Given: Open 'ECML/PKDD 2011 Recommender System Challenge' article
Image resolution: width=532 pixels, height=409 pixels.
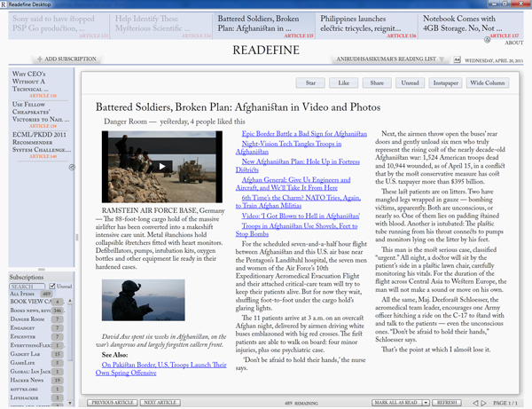Looking at the screenshot, I should [41, 146].
